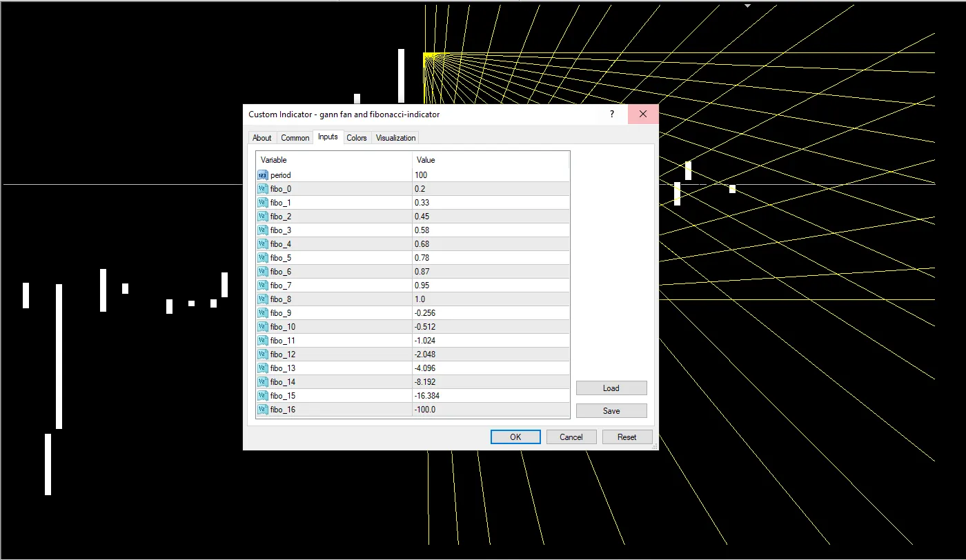
Task: Switch to the Colors tab
Action: point(357,138)
